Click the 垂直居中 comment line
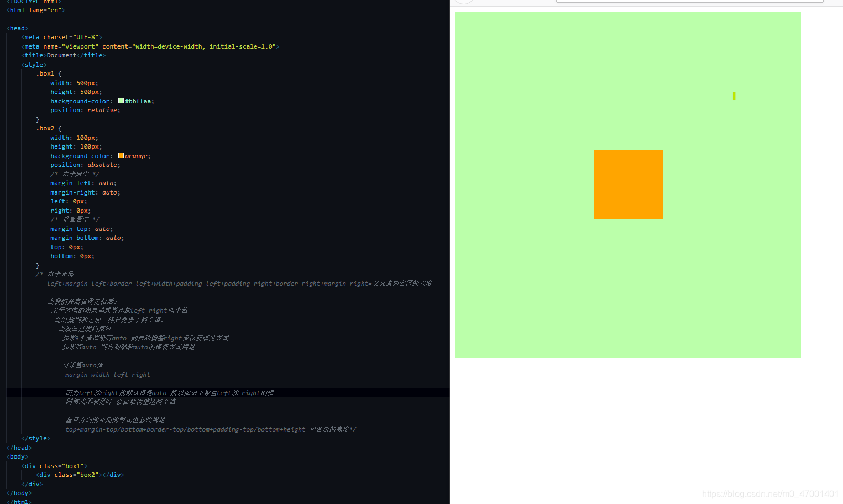The width and height of the screenshot is (843, 504). click(x=75, y=219)
